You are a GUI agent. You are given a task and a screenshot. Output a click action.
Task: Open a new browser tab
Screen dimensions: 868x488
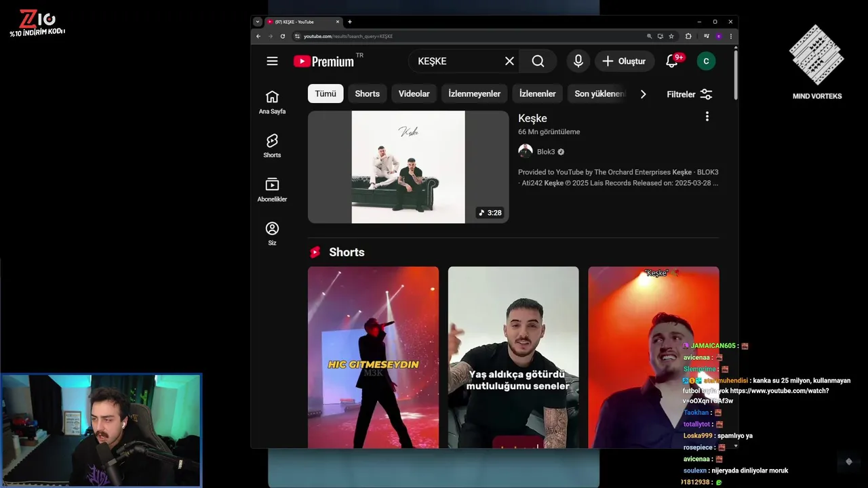coord(350,22)
